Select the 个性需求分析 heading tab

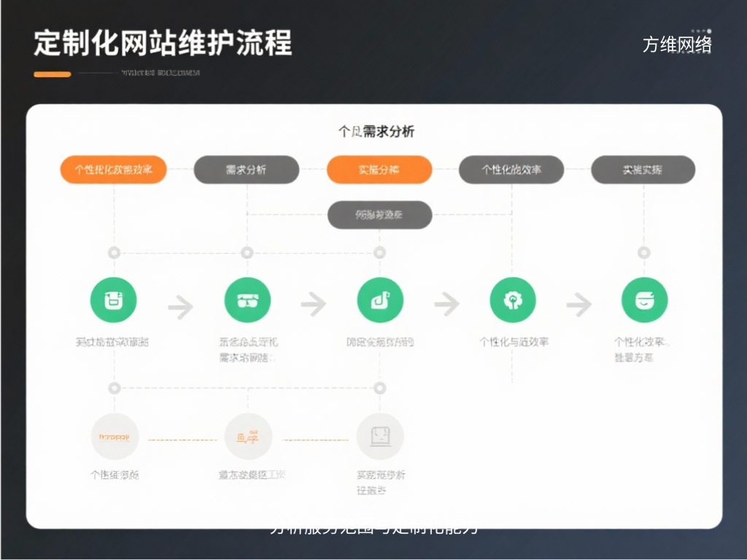(379, 132)
